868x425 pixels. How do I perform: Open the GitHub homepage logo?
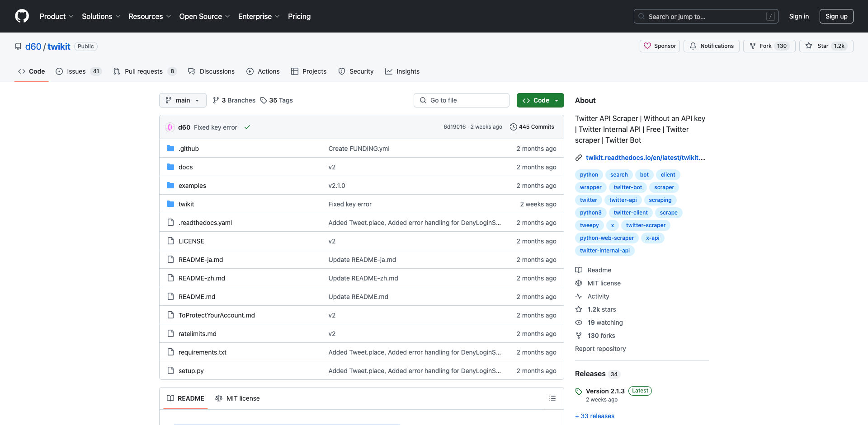[x=22, y=16]
